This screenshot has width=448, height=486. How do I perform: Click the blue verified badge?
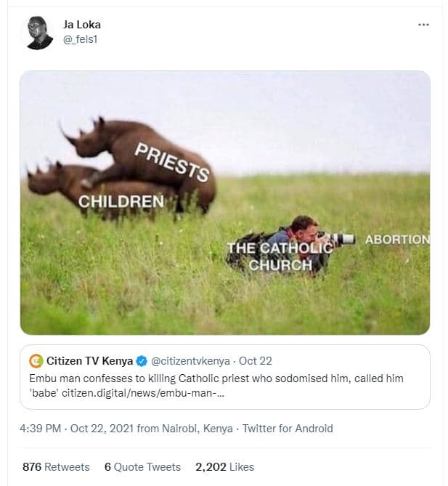click(x=142, y=361)
